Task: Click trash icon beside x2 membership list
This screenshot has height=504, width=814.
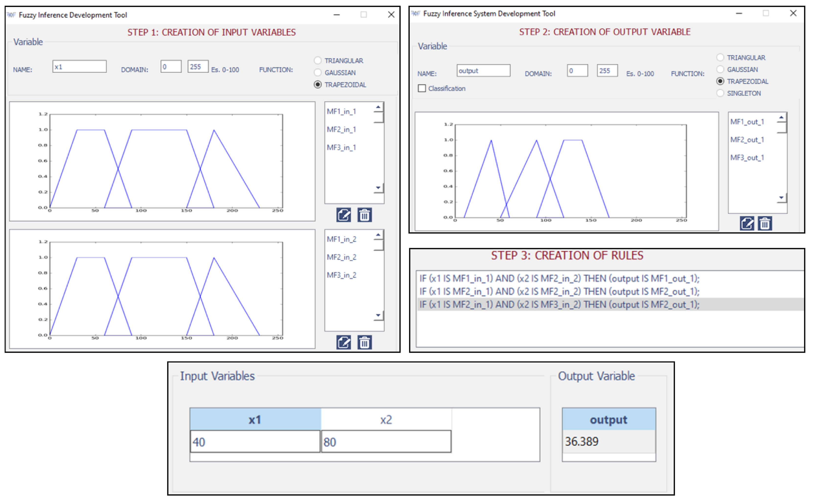Action: pyautogui.click(x=364, y=342)
